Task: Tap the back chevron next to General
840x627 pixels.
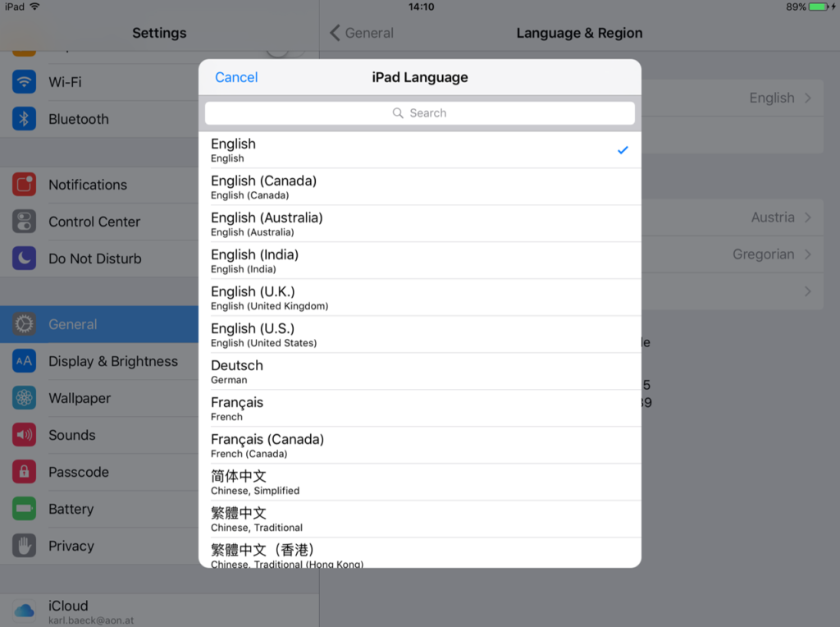Action: 335,33
